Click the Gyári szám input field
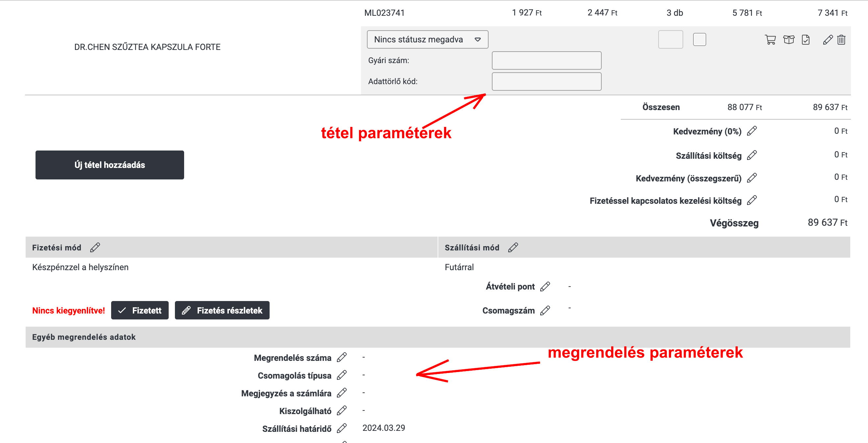Image resolution: width=868 pixels, height=443 pixels. pyautogui.click(x=546, y=60)
